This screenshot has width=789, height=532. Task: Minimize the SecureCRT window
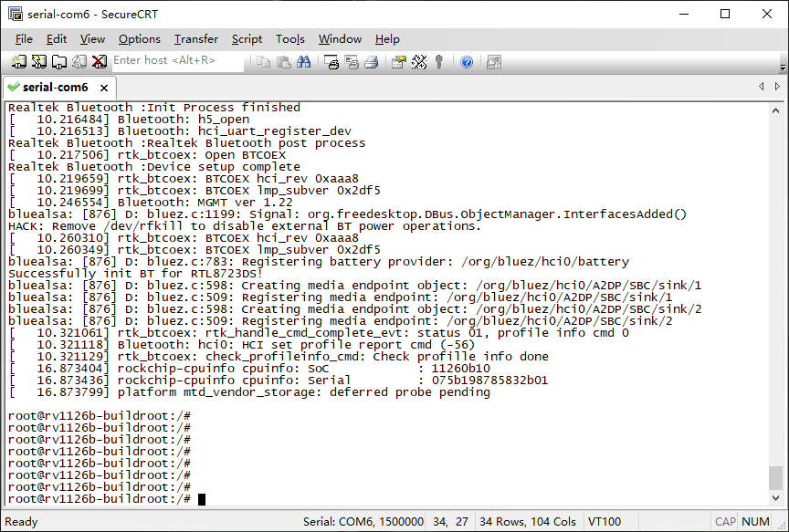684,14
